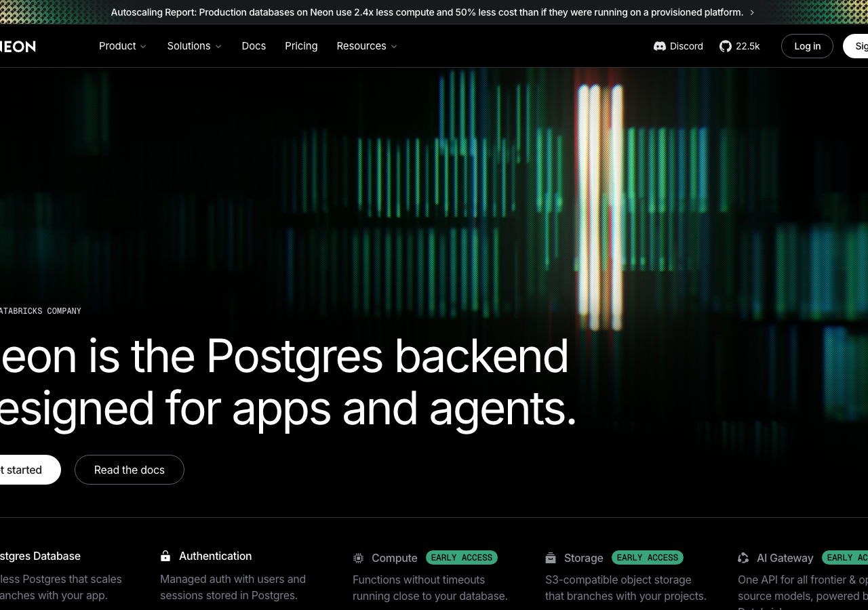This screenshot has width=868, height=610.
Task: Open the Compute feature heading
Action: point(395,558)
